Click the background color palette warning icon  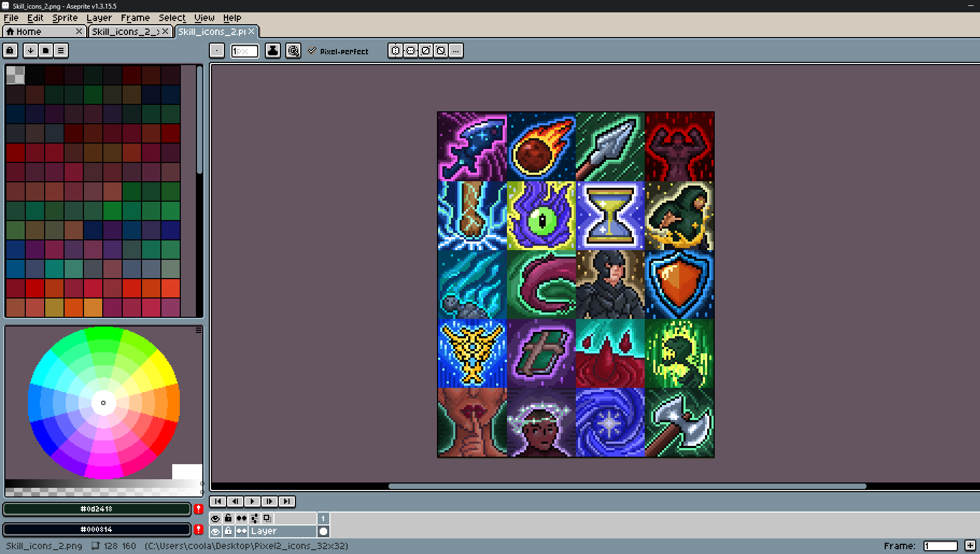pyautogui.click(x=199, y=529)
